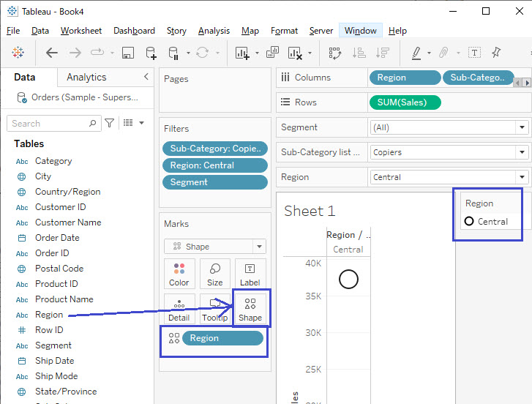The width and height of the screenshot is (532, 404).
Task: Click the Save workbook icon
Action: [128, 53]
